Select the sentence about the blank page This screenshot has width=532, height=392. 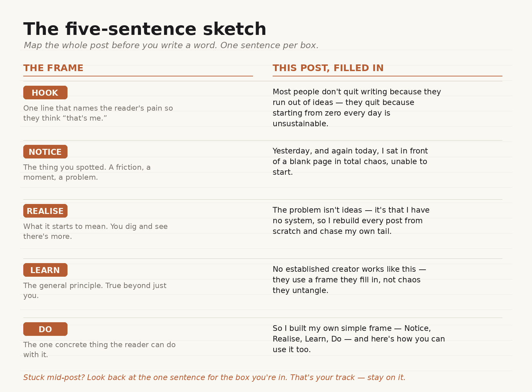pyautogui.click(x=350, y=161)
